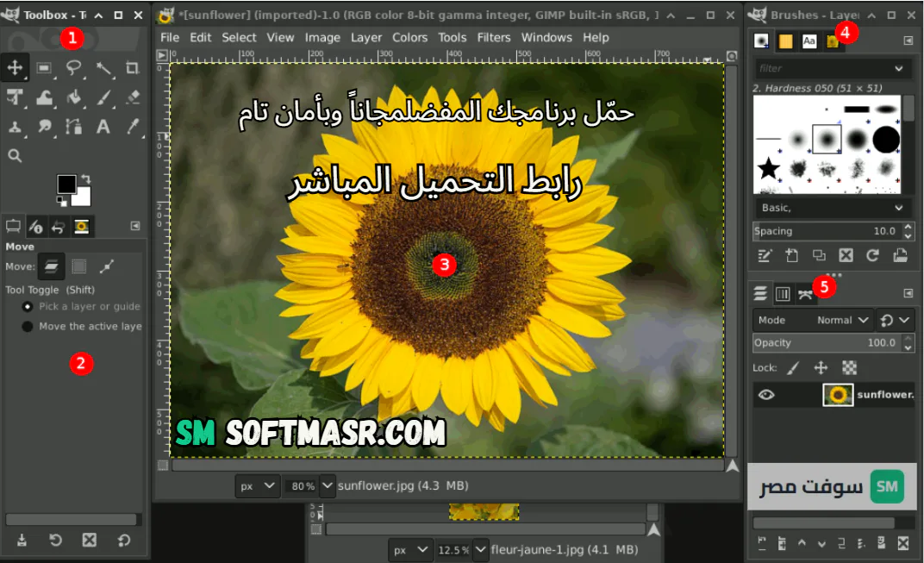Screen dimensions: 924x563
Task: Set Move mode to selection
Action: (79, 266)
